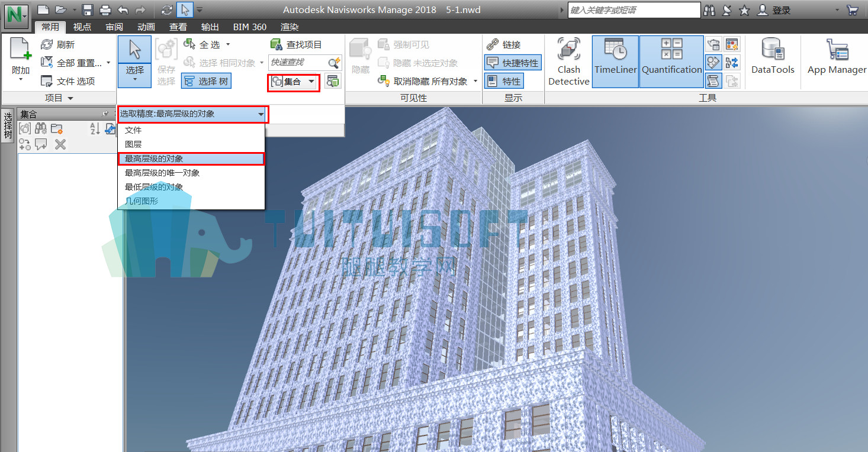Click the New file icon in quick access toolbar

[x=43, y=10]
